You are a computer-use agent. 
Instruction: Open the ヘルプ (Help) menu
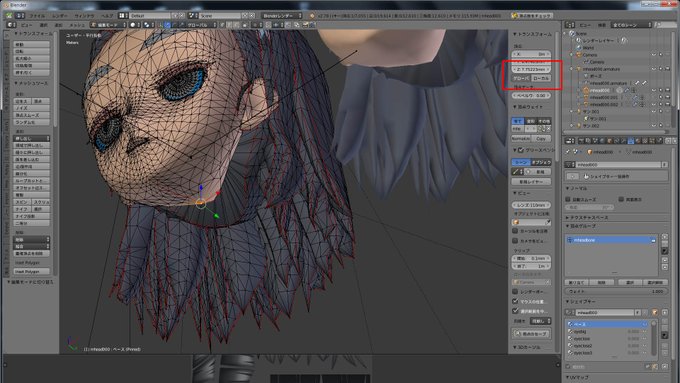point(107,16)
